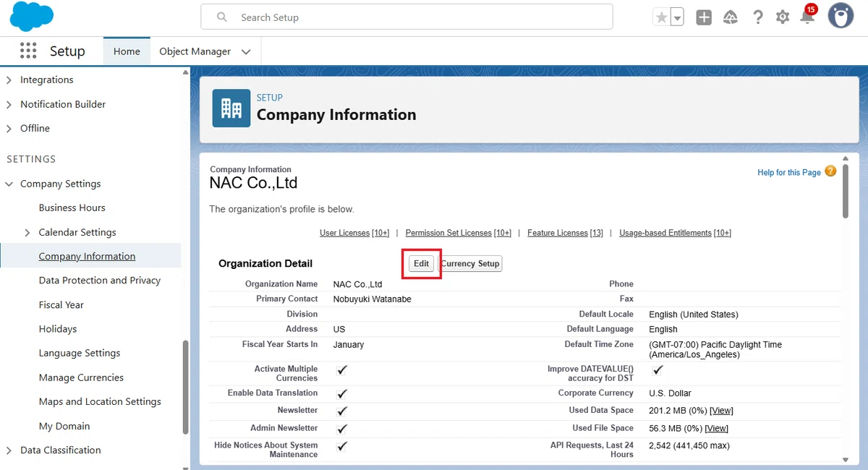Click the API Requests value 2,542 (441,450 max)
Screen dimensions: 868x470
(689, 445)
